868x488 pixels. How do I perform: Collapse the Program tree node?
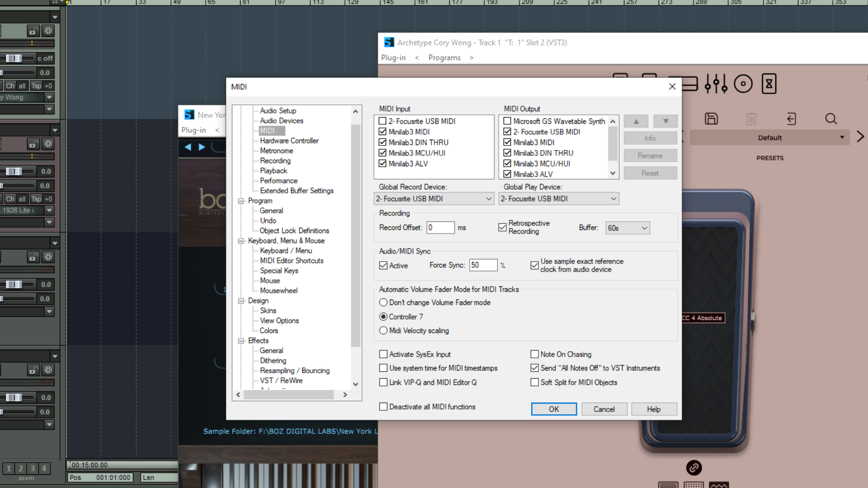click(x=241, y=201)
